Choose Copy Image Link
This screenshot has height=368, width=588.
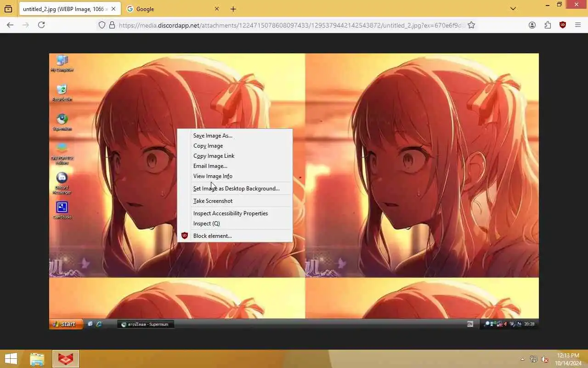[x=235, y=156]
